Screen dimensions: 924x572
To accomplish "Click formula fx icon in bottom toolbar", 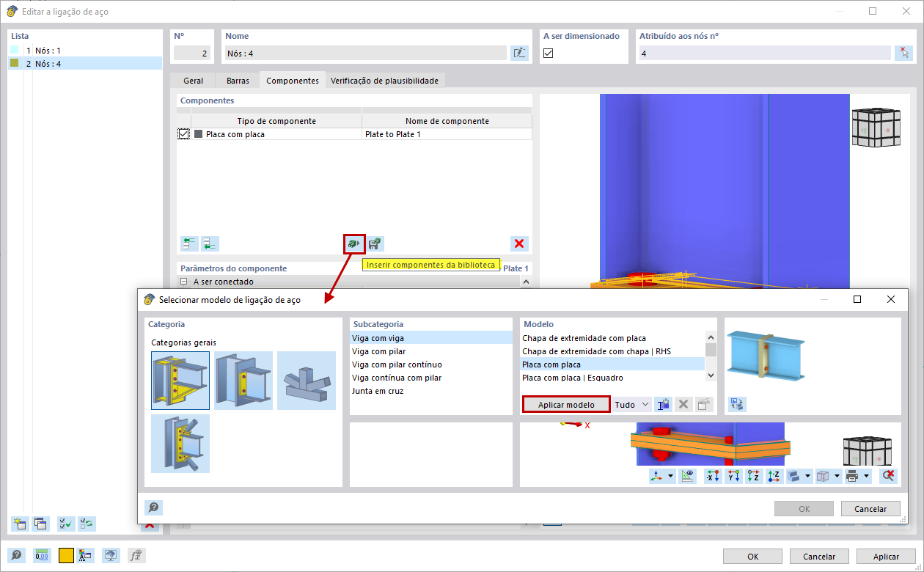I will [x=136, y=556].
